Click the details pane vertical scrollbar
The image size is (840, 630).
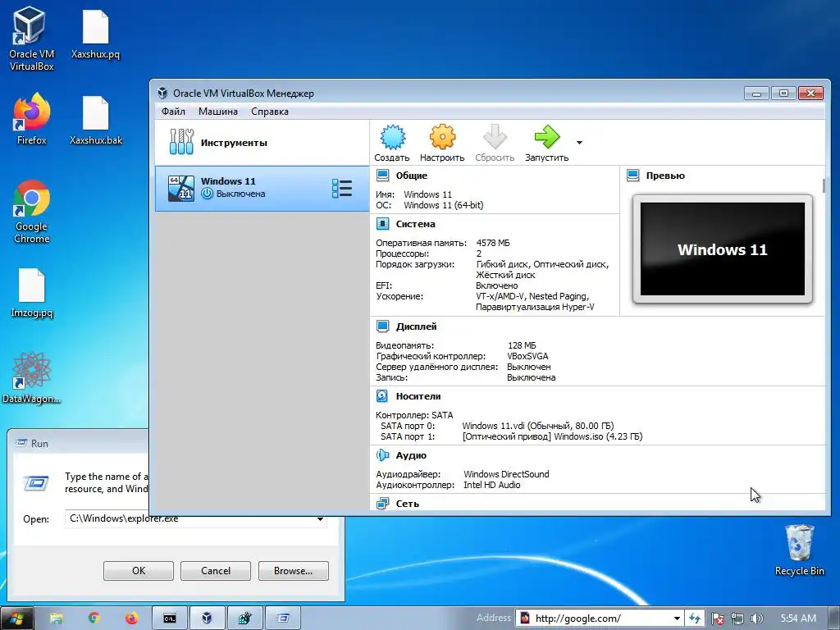(x=824, y=185)
